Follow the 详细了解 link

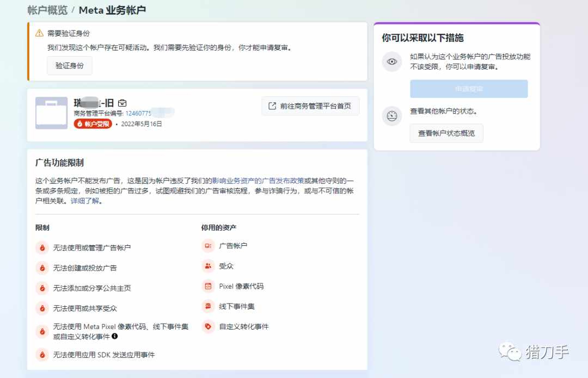(x=85, y=201)
